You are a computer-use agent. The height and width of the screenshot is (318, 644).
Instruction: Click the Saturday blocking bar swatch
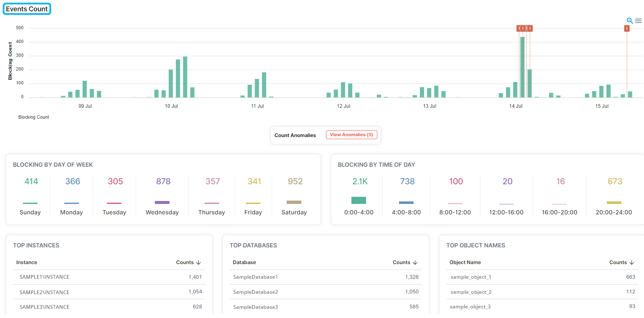[294, 202]
